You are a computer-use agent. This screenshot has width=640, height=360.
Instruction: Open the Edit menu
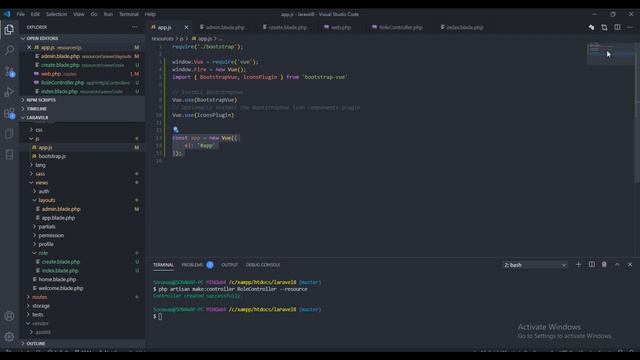click(x=36, y=14)
